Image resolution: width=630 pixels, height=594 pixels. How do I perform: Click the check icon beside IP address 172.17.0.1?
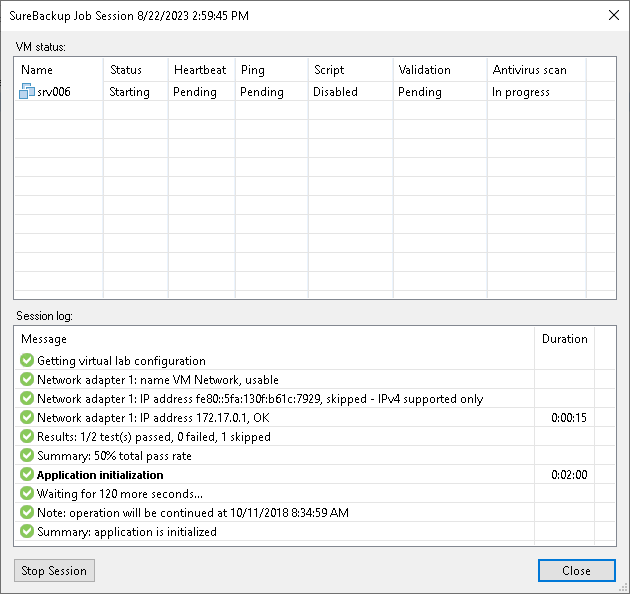click(27, 417)
